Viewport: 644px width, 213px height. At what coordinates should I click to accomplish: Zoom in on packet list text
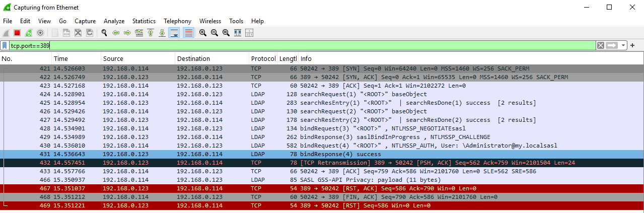coord(202,33)
